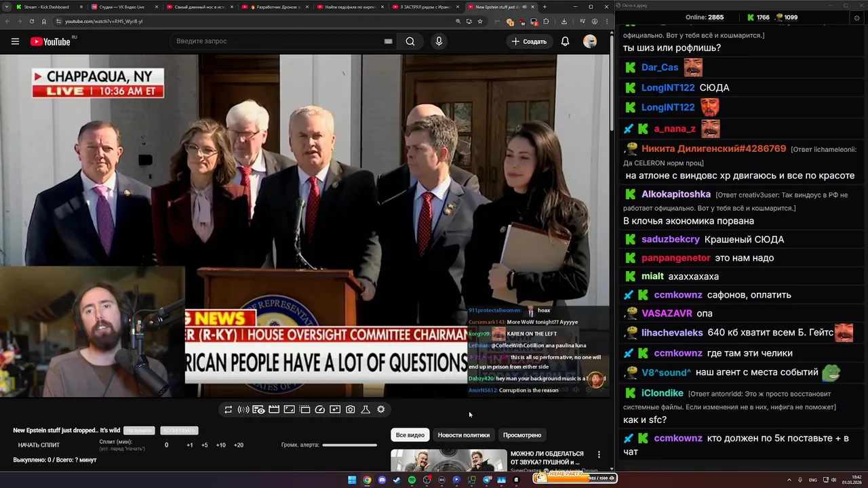Switch to Найти педофила по кирпичу tab
This screenshot has height=488, width=868.
(349, 7)
